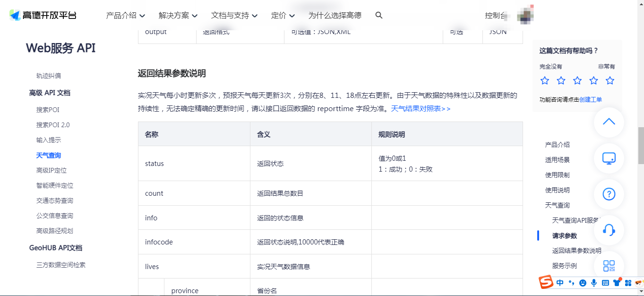Click the back-to-top arrow floating button
The width and height of the screenshot is (644, 296).
click(609, 122)
